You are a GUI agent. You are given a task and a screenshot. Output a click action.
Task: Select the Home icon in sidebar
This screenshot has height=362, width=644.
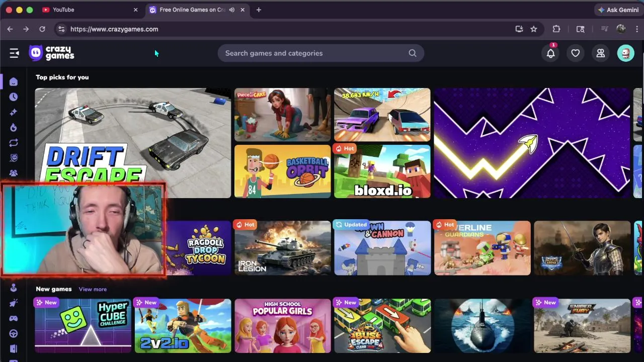click(14, 82)
